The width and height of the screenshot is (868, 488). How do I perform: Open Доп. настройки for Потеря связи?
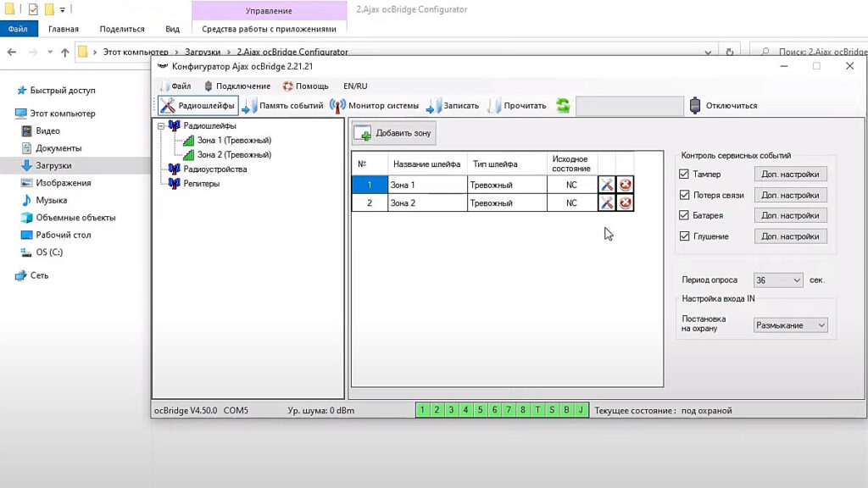(x=790, y=195)
